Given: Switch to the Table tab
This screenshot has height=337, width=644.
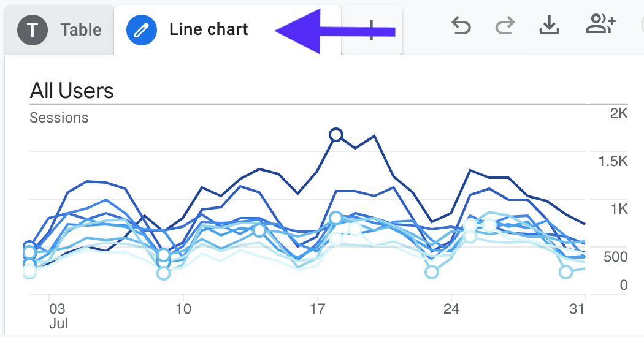Looking at the screenshot, I should coord(80,29).
